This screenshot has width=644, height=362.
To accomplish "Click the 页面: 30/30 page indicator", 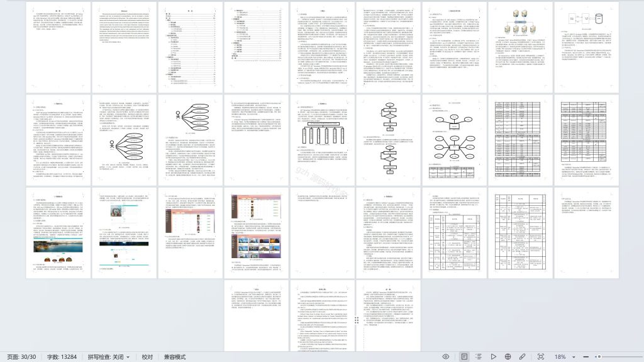I will [x=21, y=357].
